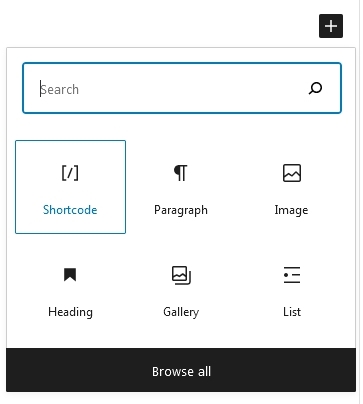
Task: Choose the Gallery stacked-images icon
Action: click(x=181, y=275)
